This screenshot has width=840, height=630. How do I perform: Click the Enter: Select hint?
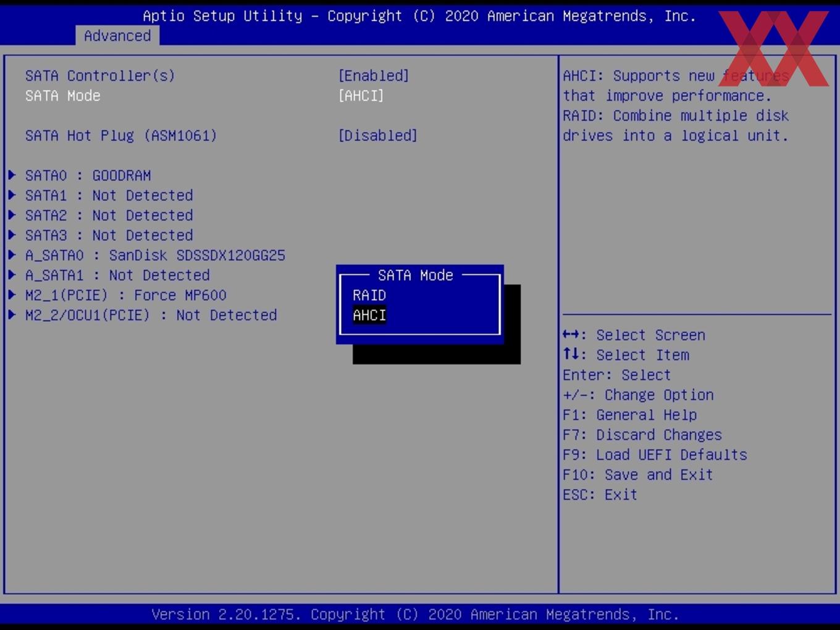pyautogui.click(x=617, y=375)
